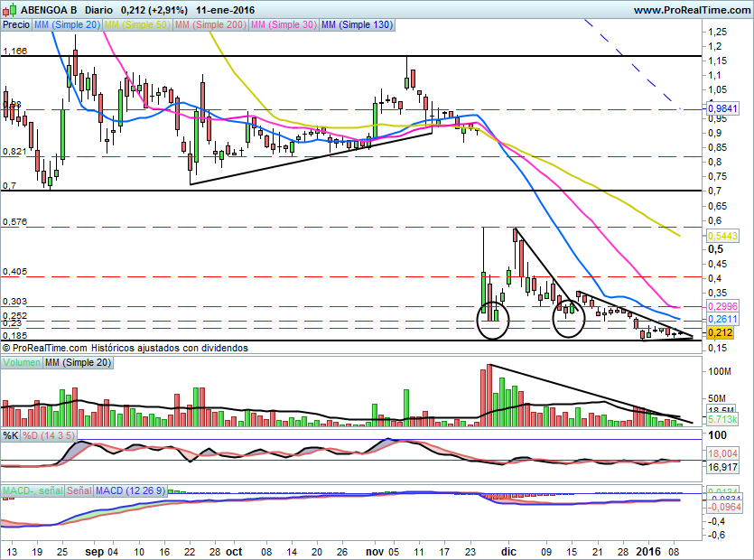Image resolution: width=754 pixels, height=560 pixels.
Task: Click the 2016 marker on date axis
Action: [x=647, y=550]
